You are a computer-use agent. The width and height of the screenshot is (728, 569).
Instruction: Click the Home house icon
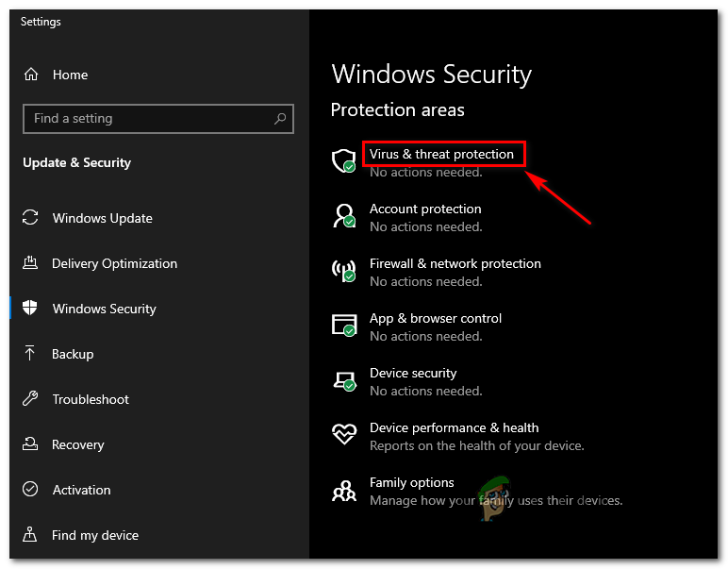pyautogui.click(x=31, y=75)
